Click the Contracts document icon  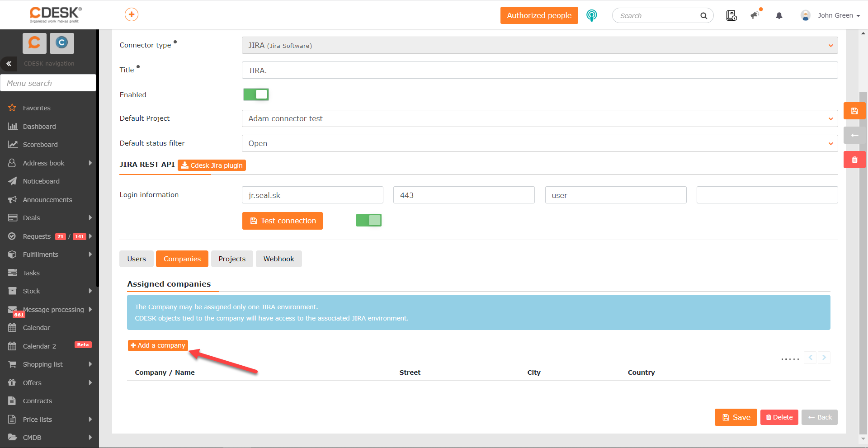[12, 401]
